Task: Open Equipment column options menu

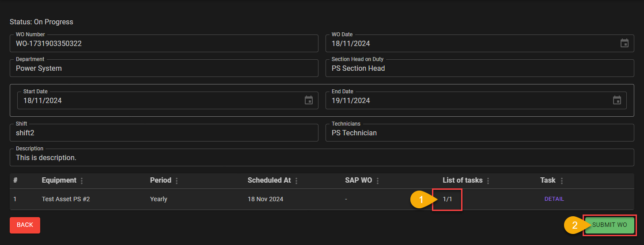Action: coord(82,181)
